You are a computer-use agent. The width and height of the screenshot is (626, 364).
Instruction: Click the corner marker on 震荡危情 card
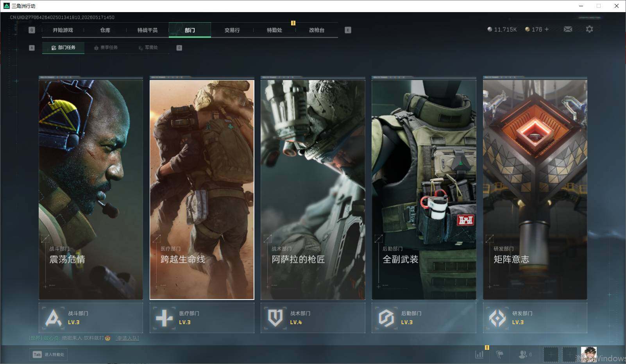(x=45, y=238)
